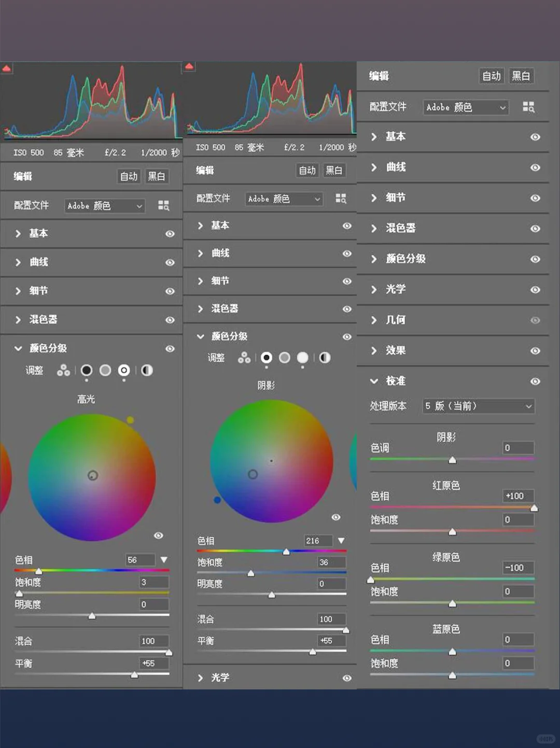Viewport: 560px width, 748px height.
Task: Click the 黑白 button in the 阴影 panel
Action: click(334, 170)
